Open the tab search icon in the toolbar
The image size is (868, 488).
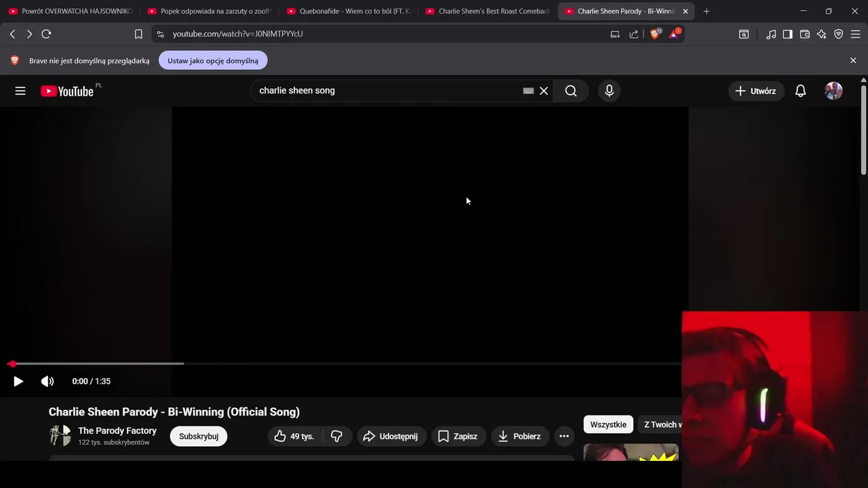coord(744,34)
